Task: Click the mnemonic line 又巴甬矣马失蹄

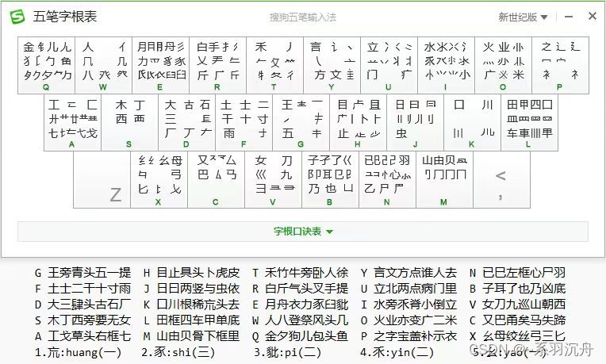Action: (x=524, y=320)
